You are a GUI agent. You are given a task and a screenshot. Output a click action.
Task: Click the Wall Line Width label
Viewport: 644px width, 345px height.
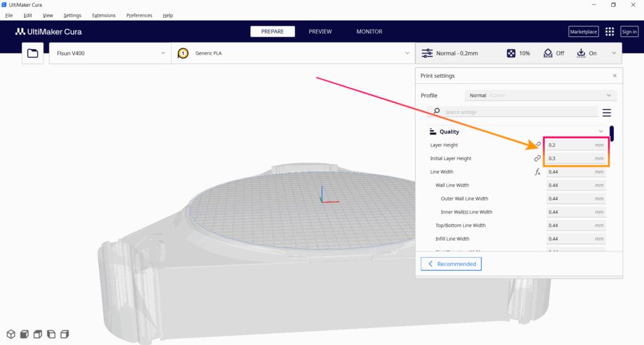pyautogui.click(x=452, y=185)
